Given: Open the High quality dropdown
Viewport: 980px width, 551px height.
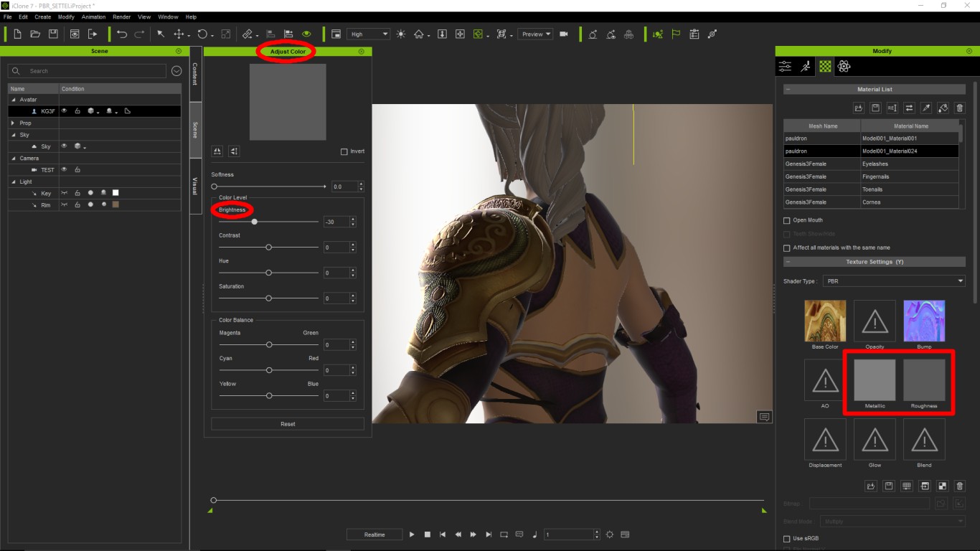Looking at the screenshot, I should [368, 34].
